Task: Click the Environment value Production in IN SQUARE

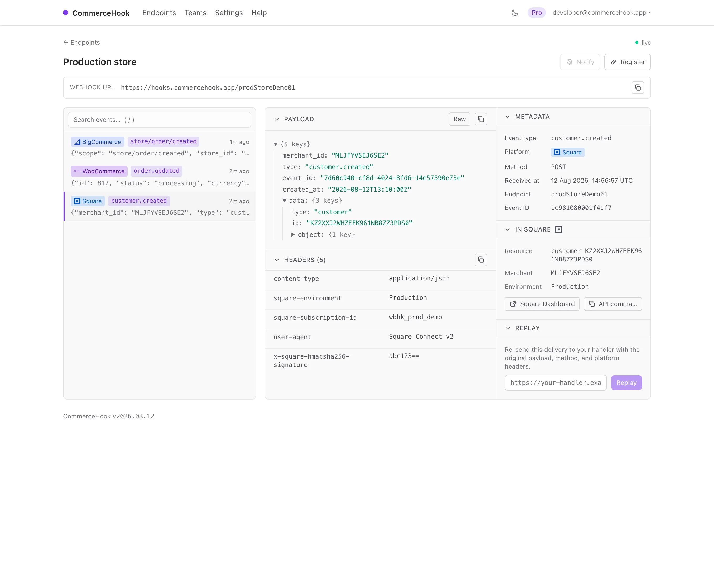Action: point(569,287)
